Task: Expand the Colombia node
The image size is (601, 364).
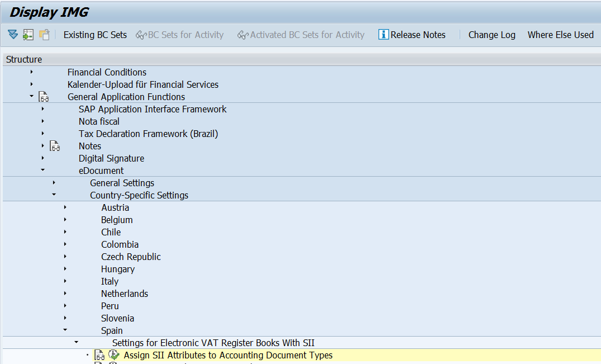Action: [65, 244]
